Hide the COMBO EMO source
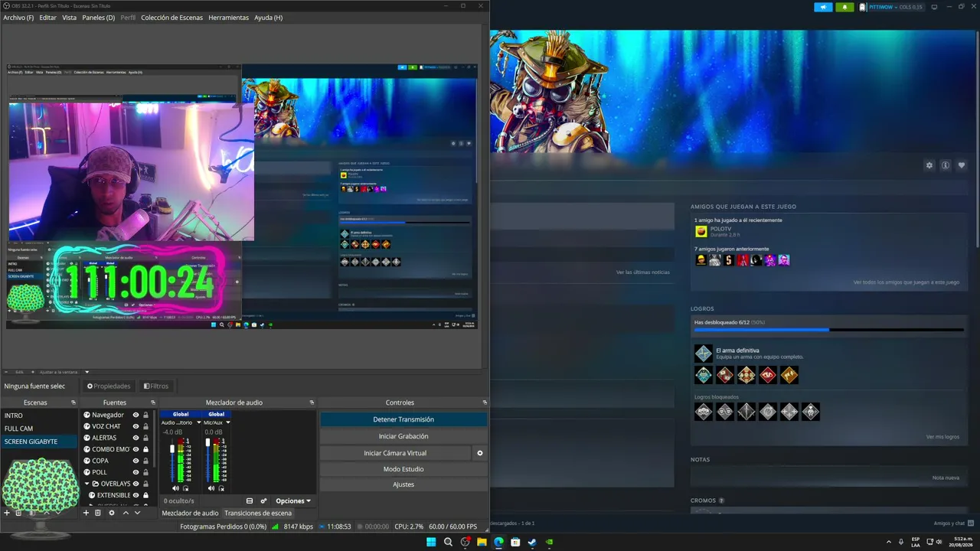 [136, 449]
